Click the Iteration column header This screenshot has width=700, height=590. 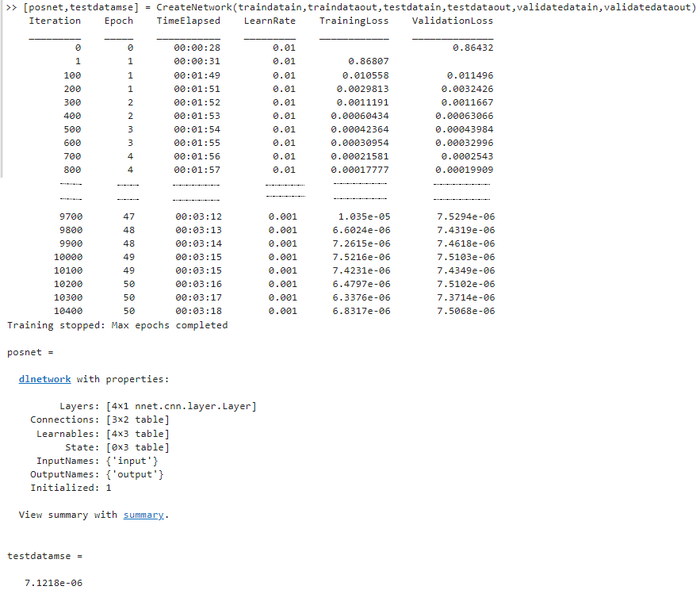pyautogui.click(x=55, y=21)
